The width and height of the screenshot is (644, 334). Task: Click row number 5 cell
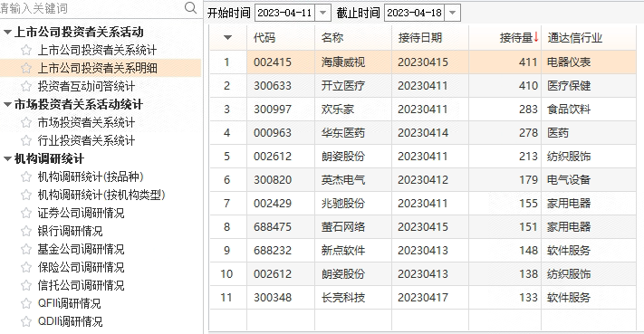(x=228, y=157)
